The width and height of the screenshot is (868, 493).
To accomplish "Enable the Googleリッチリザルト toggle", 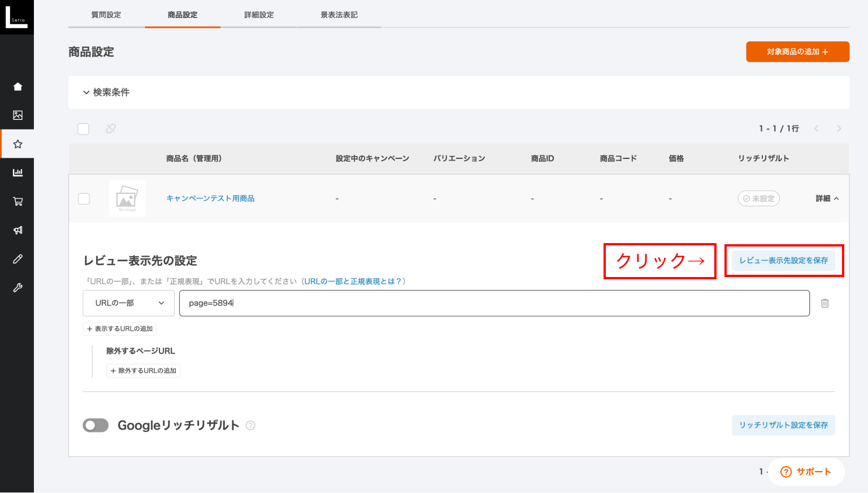I will pos(96,425).
